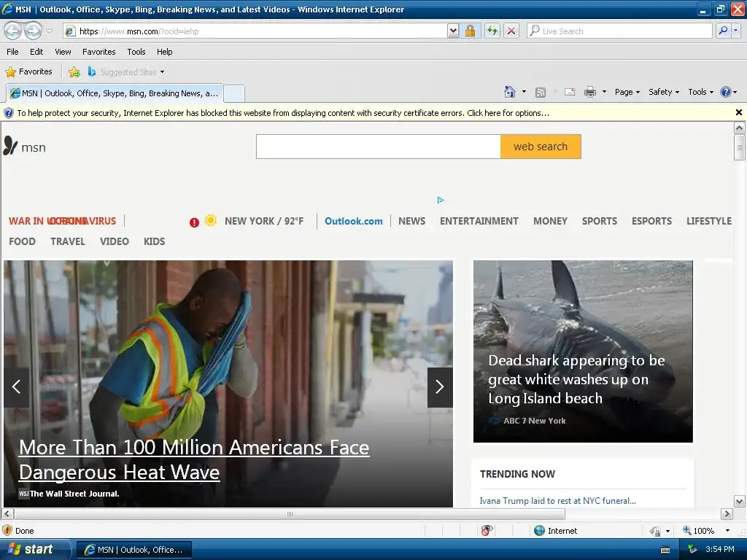The height and width of the screenshot is (560, 747).
Task: Open the Print options dropdown arrow
Action: [604, 92]
